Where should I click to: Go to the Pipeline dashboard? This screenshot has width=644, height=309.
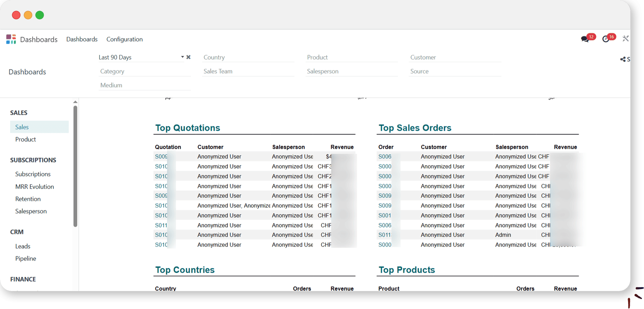pos(25,258)
